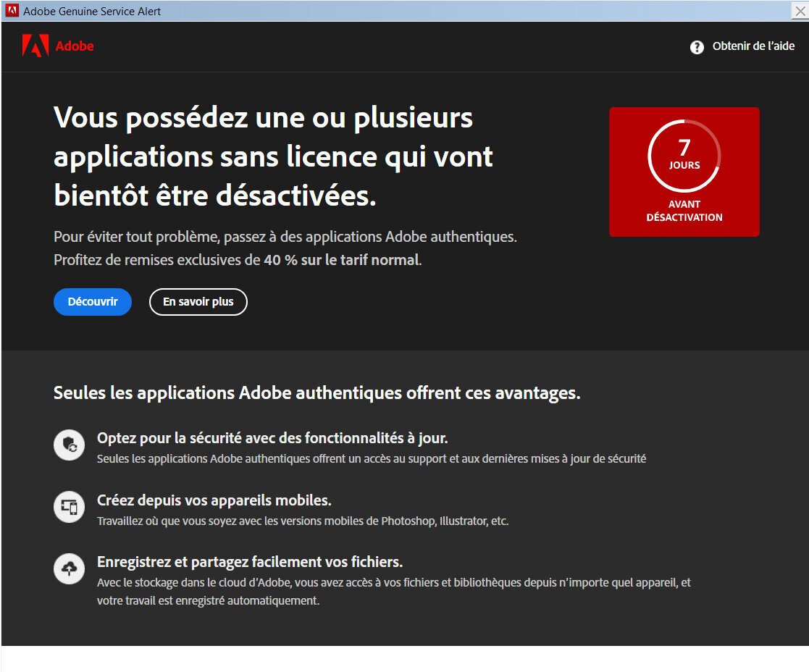
Task: Click the sentence "Pour éviter tout problème, passez à des applications Adobe authentiques."
Action: pos(285,238)
